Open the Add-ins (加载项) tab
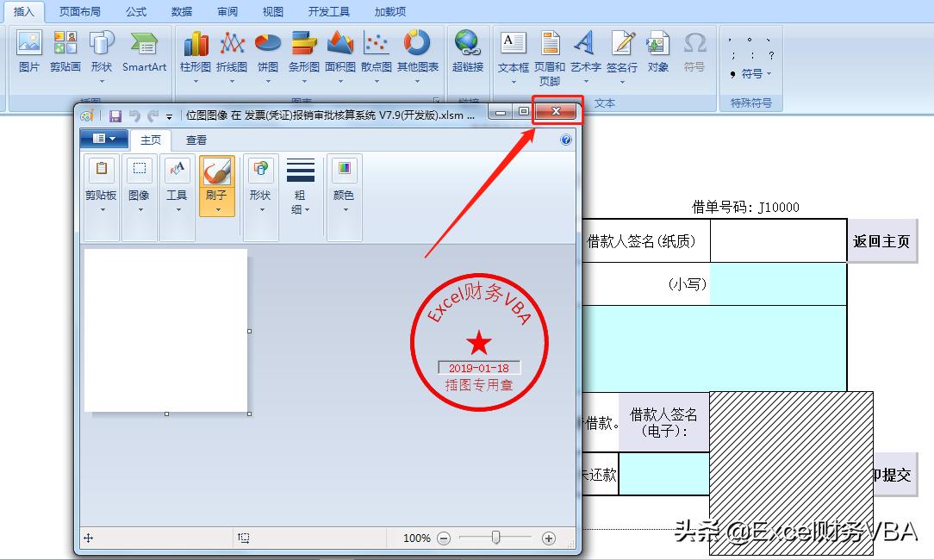Viewport: 934px width, 560px height. tap(390, 11)
